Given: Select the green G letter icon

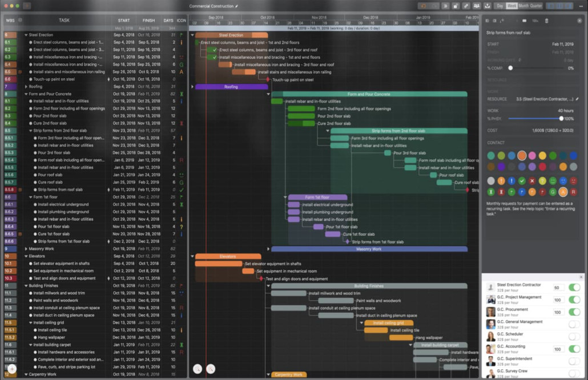Looking at the screenshot, I should [x=553, y=192].
